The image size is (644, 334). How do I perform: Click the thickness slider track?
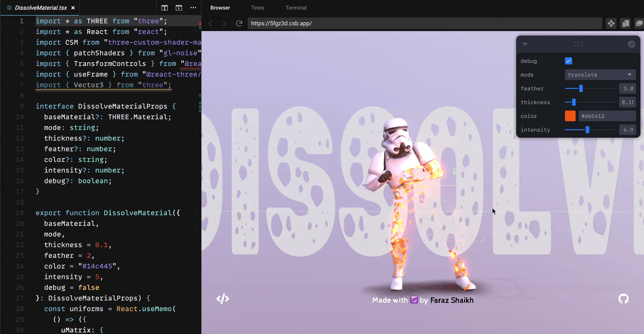[x=590, y=102]
